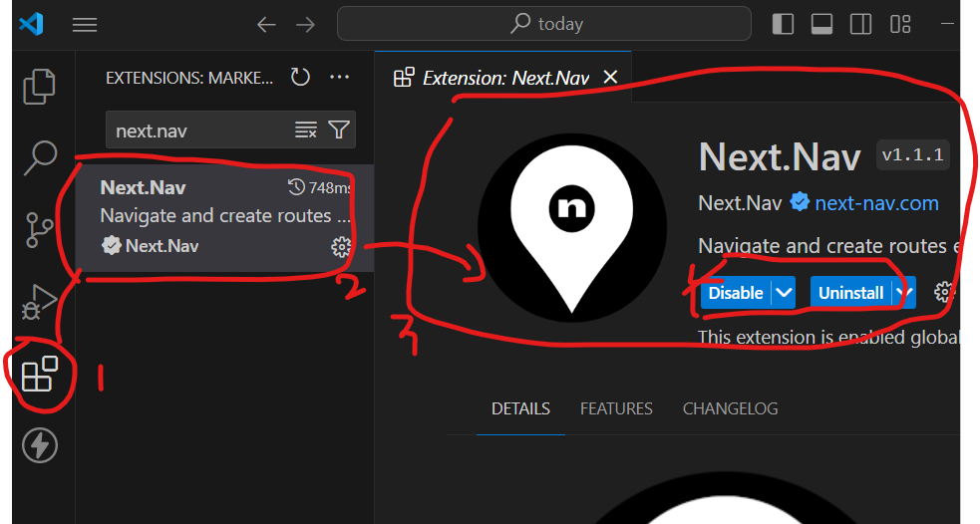Open the extension filter funnel

click(x=339, y=130)
